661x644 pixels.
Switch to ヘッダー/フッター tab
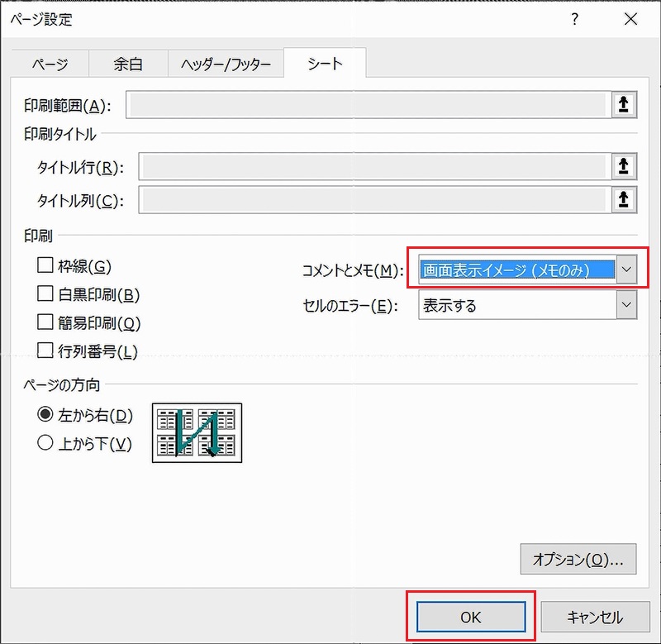pos(225,64)
